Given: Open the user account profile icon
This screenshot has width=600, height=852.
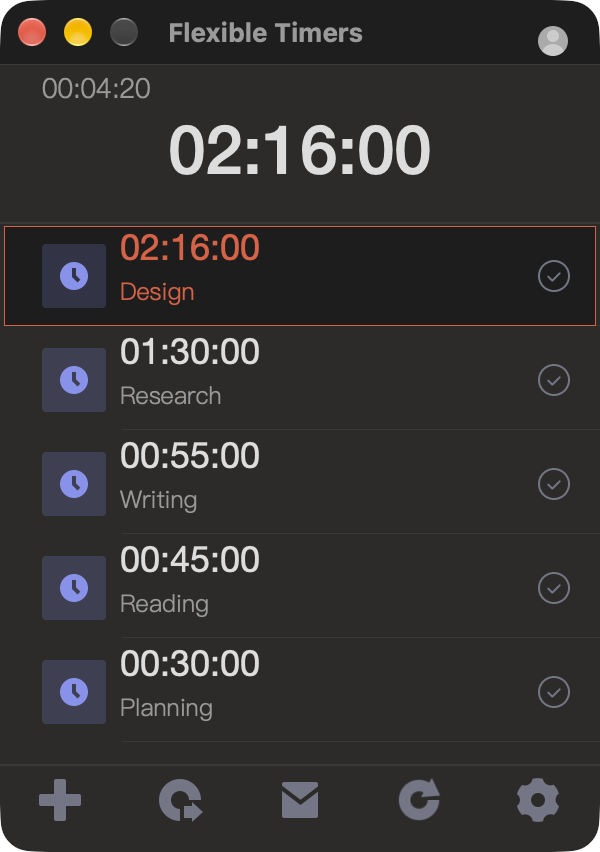Looking at the screenshot, I should (x=553, y=41).
